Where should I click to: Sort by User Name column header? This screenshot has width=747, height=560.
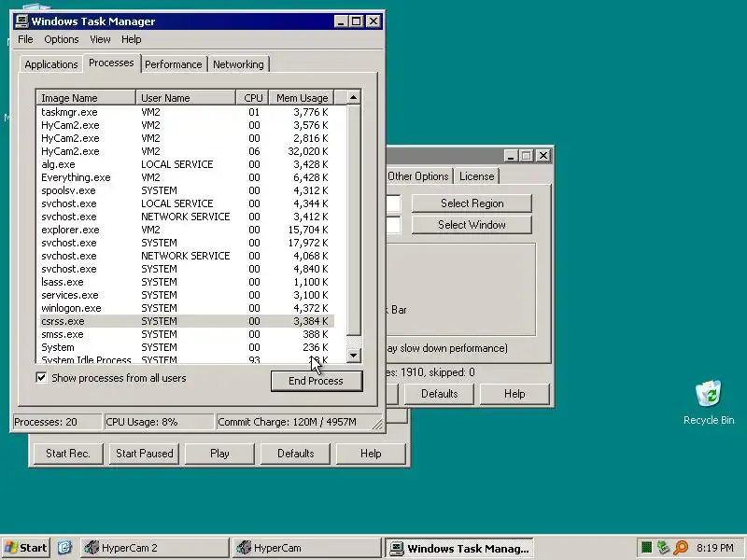(186, 98)
